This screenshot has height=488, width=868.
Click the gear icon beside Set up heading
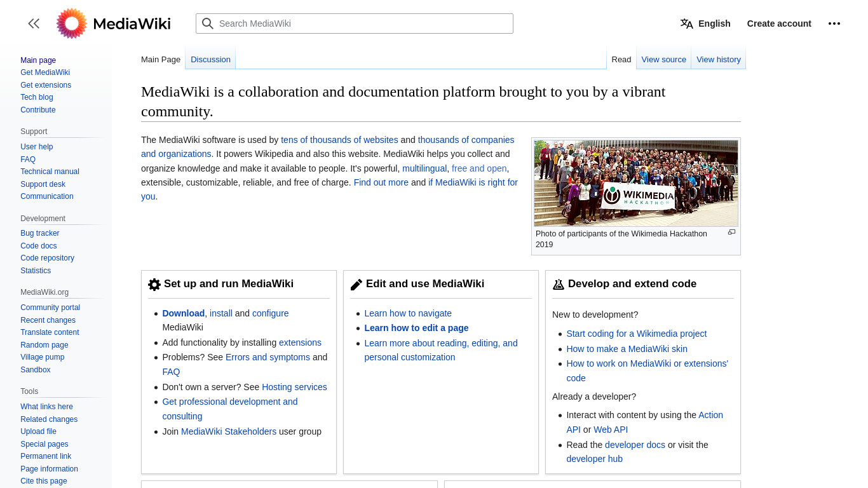[154, 285]
